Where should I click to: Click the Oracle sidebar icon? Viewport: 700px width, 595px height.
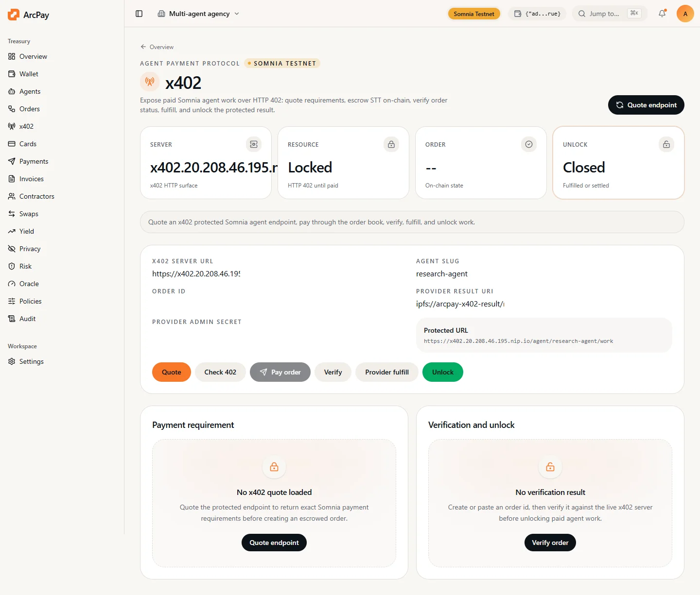point(12,284)
